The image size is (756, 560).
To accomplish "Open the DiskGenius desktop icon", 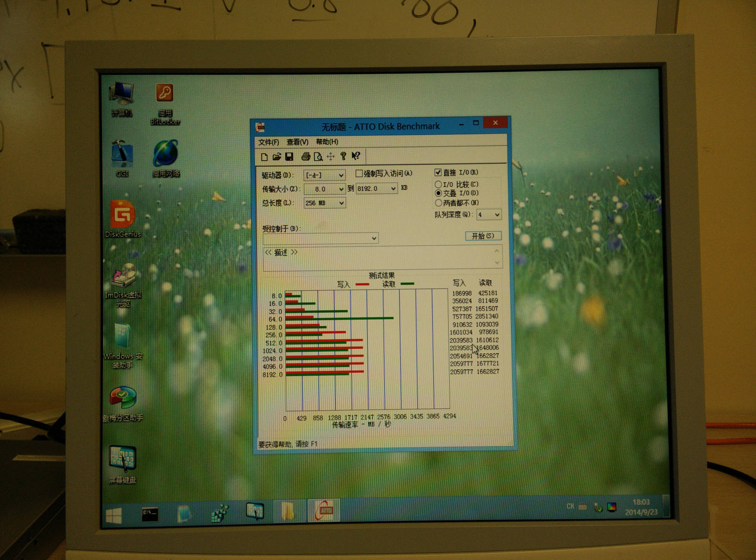I will (123, 219).
